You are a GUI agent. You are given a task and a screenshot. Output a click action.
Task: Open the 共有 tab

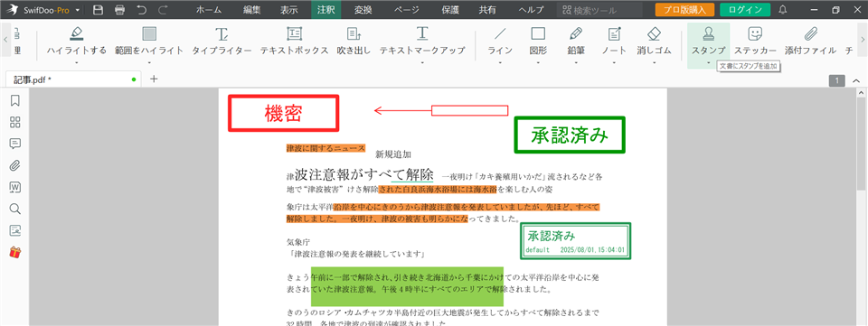point(487,10)
